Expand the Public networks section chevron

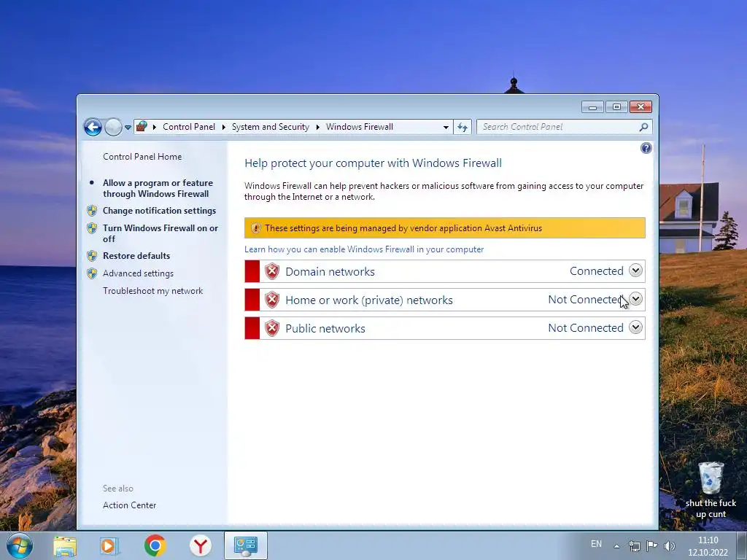click(x=635, y=327)
